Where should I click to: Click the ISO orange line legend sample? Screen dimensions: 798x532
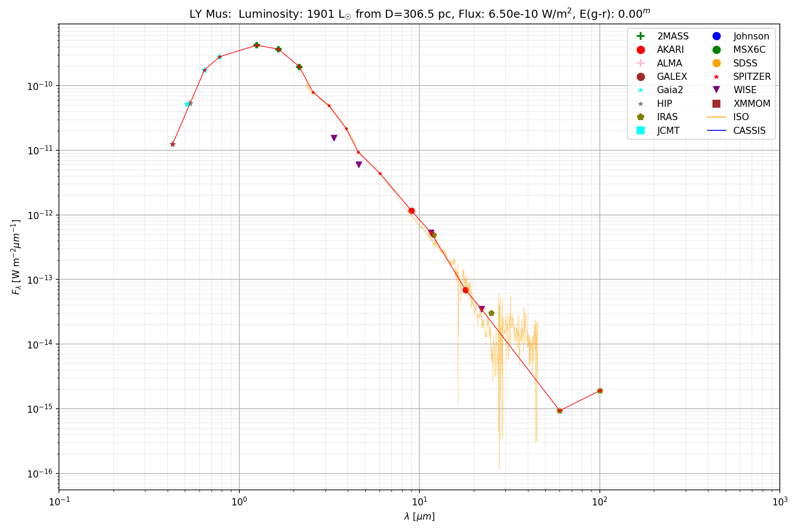point(716,117)
